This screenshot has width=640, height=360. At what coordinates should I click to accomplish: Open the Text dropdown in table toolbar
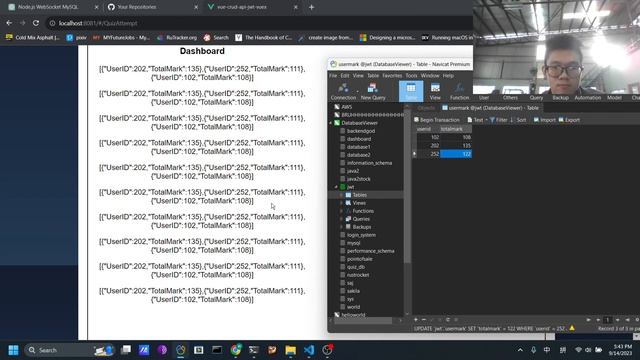(x=477, y=120)
